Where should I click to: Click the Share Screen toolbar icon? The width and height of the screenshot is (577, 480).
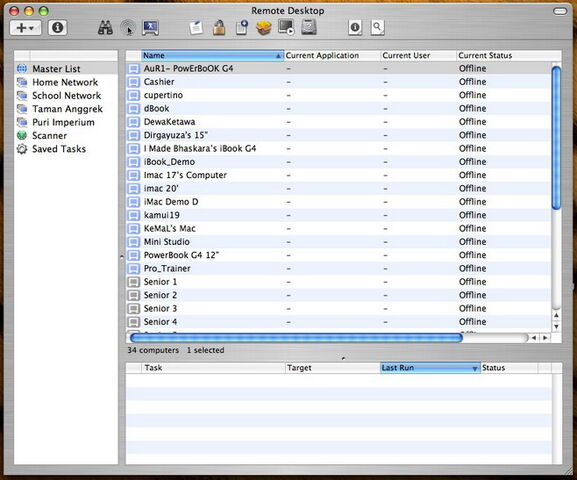151,28
